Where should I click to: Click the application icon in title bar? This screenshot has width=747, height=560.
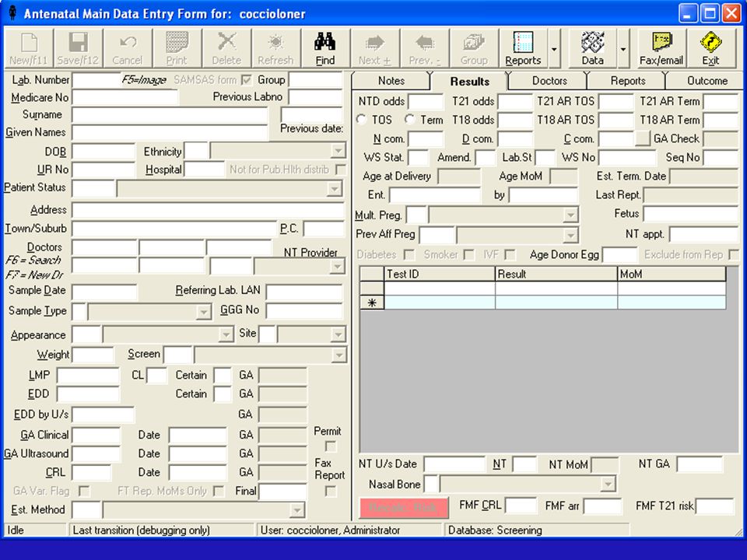pyautogui.click(x=13, y=13)
